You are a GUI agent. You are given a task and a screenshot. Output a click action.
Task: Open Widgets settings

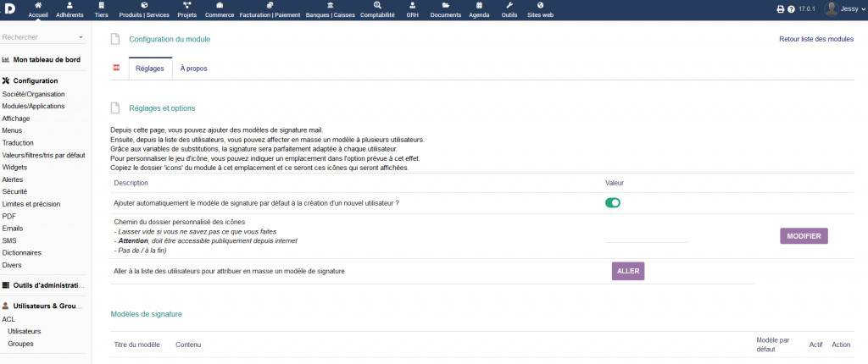(x=15, y=167)
